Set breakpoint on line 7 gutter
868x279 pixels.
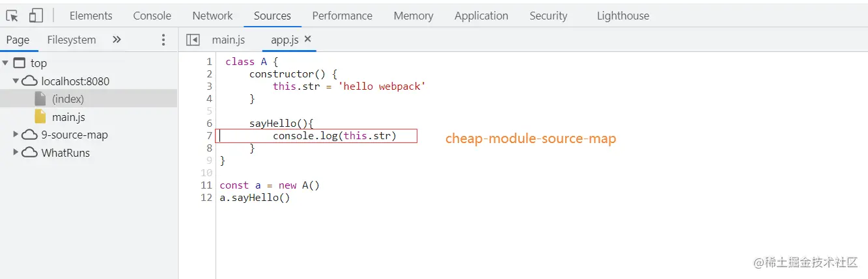208,136
